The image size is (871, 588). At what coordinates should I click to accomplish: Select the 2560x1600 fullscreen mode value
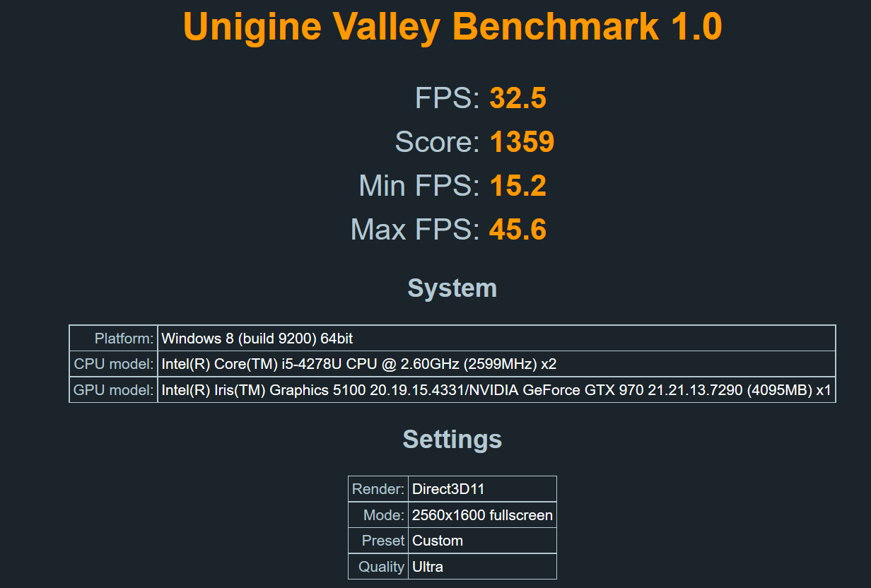(x=482, y=515)
